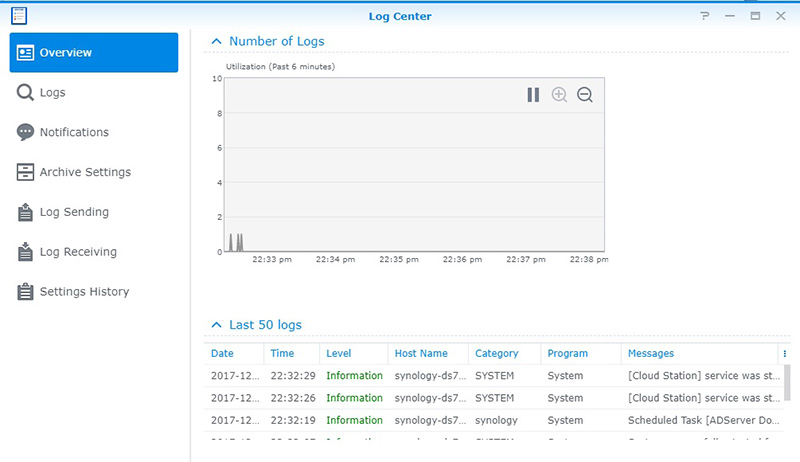The image size is (800, 462).
Task: Click the Log Sending clipboard icon
Action: pos(26,212)
